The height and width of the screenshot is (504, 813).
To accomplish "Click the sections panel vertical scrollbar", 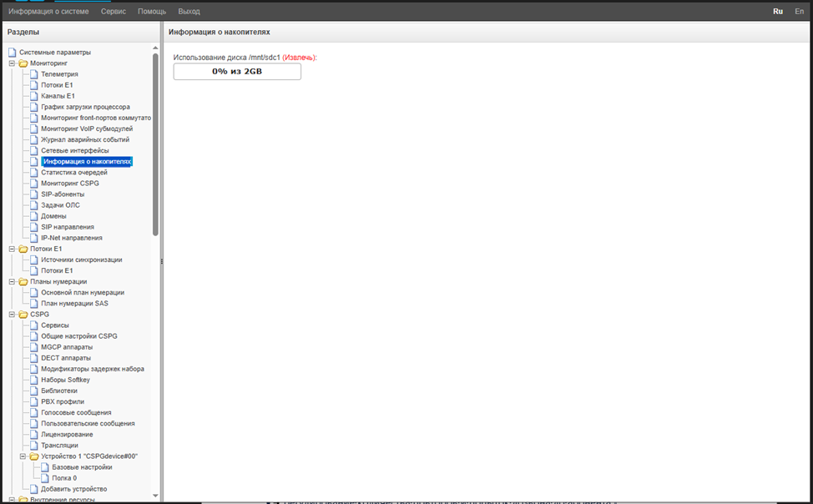I will (x=155, y=142).
